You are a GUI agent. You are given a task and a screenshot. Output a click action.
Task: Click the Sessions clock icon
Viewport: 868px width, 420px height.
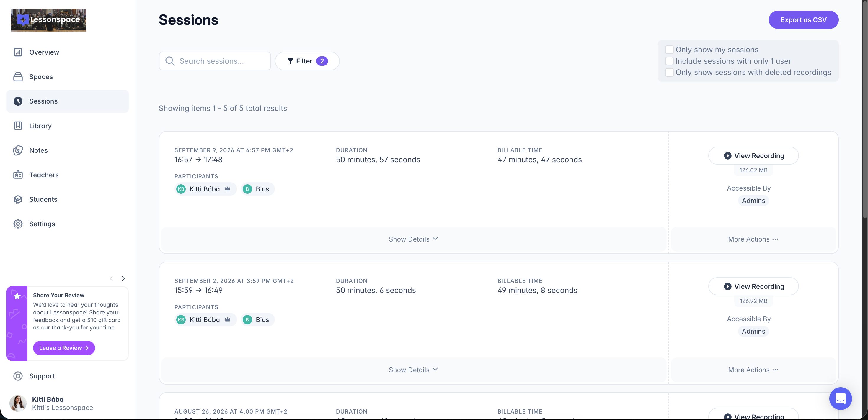click(18, 101)
